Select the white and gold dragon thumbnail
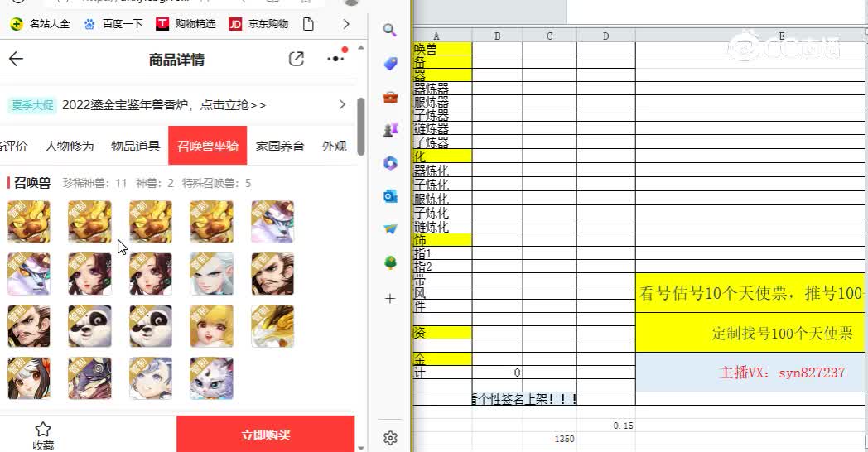Image resolution: width=868 pixels, height=452 pixels. pyautogui.click(x=272, y=326)
